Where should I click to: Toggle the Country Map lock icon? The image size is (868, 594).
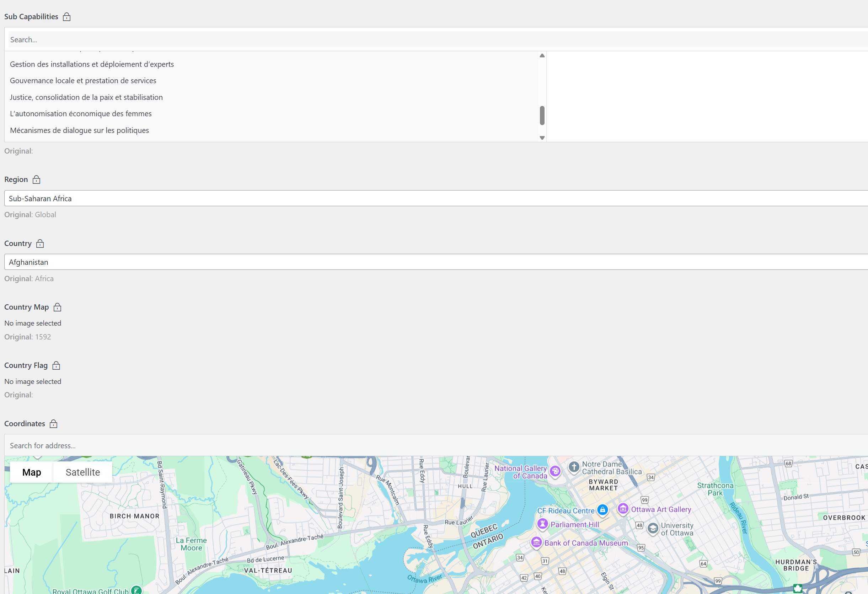tap(57, 307)
